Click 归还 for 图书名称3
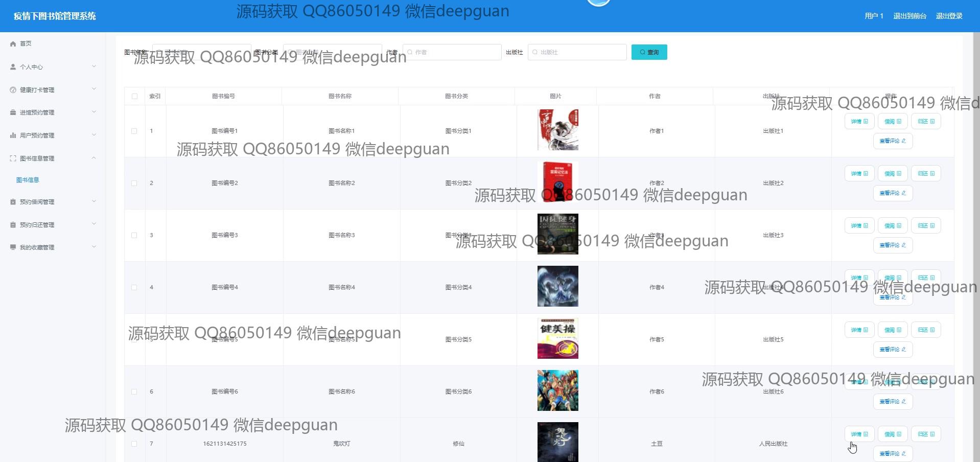Screen dimensions: 980x462 click(x=926, y=226)
